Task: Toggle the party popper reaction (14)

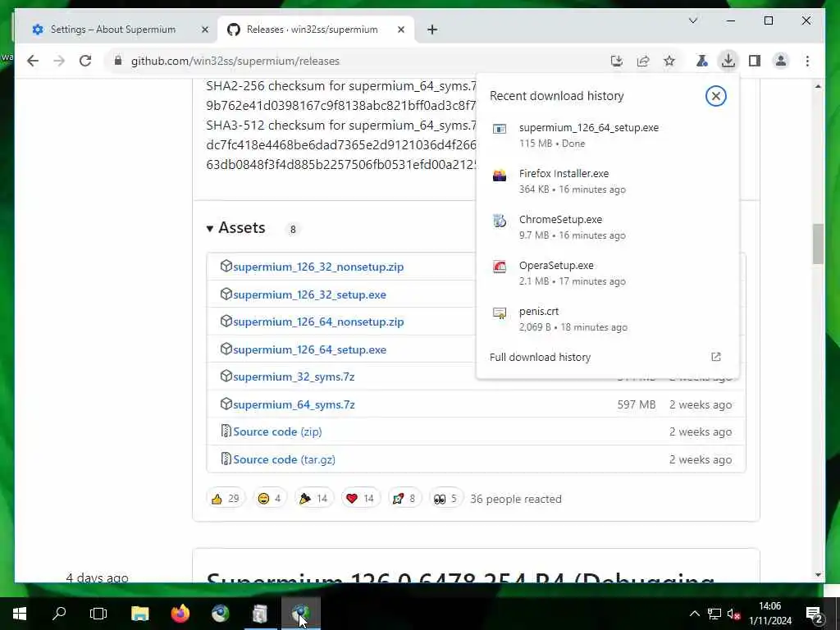Action: [314, 499]
